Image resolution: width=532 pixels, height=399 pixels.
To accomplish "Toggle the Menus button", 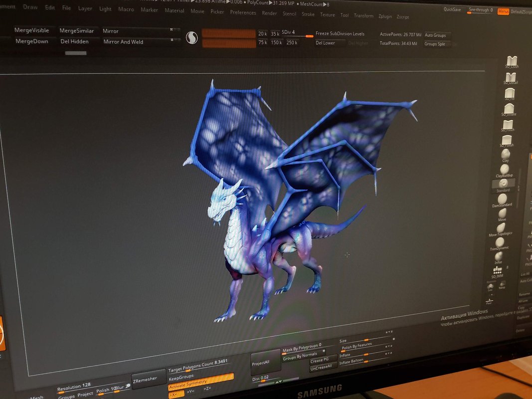I will click(503, 11).
